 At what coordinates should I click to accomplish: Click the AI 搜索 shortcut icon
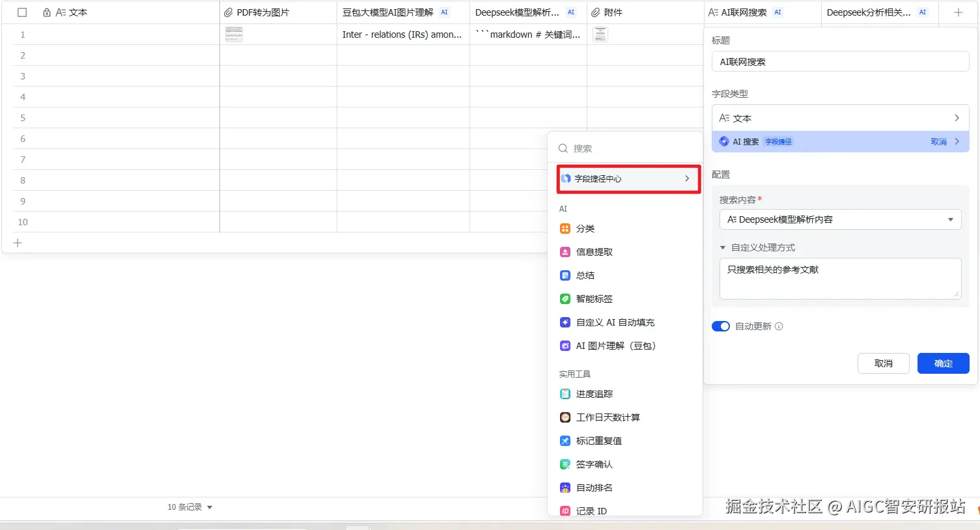723,141
